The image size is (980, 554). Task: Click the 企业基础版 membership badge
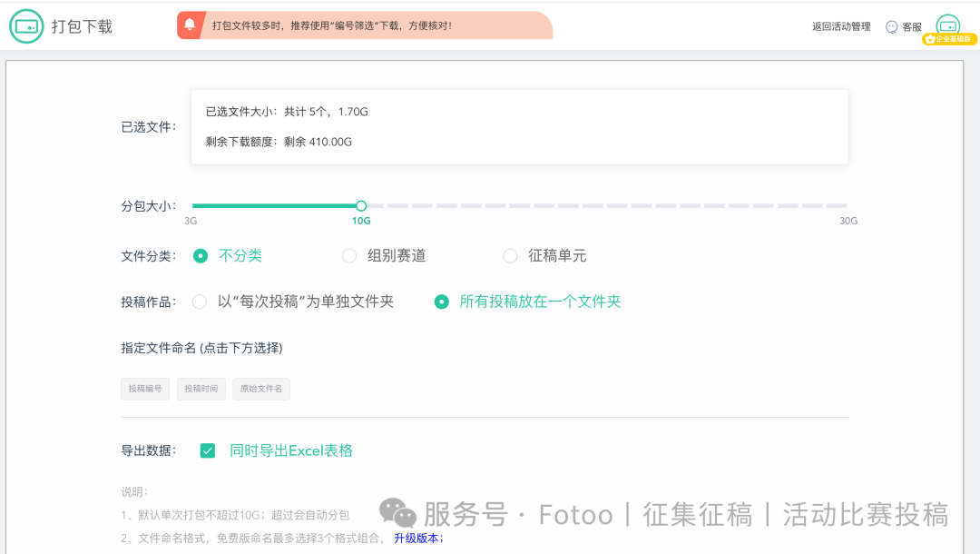(x=948, y=39)
